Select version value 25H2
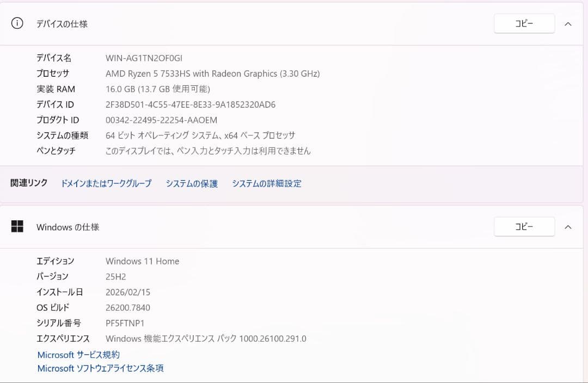 point(115,276)
